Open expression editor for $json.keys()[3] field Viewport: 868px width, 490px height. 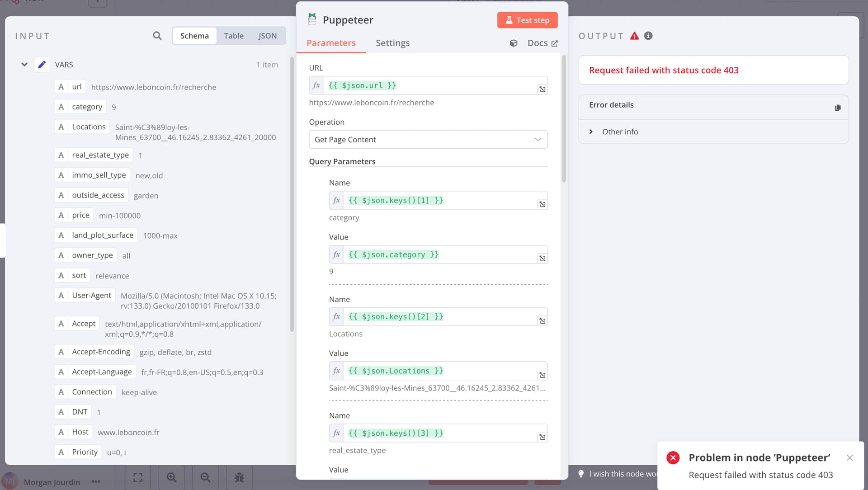(542, 437)
